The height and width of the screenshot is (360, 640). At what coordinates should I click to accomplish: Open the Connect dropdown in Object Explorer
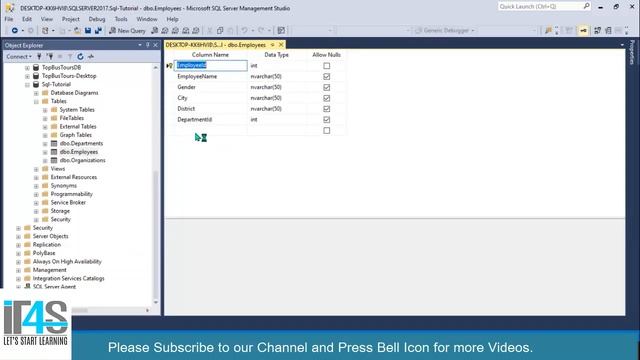click(19, 57)
